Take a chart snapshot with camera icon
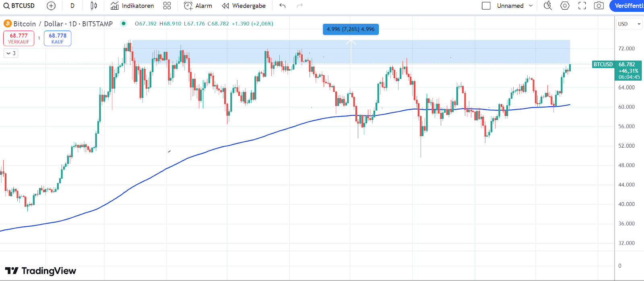 point(599,6)
